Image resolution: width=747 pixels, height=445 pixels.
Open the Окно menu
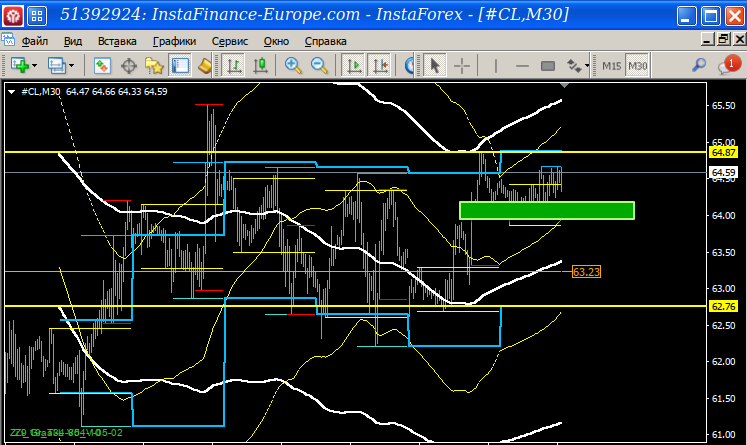point(276,41)
